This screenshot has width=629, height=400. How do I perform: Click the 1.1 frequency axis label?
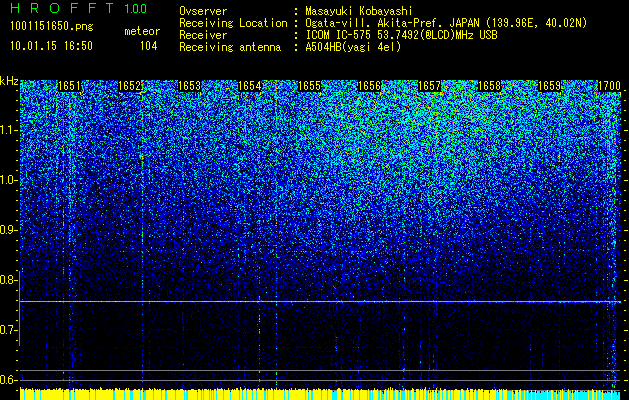tap(7, 130)
